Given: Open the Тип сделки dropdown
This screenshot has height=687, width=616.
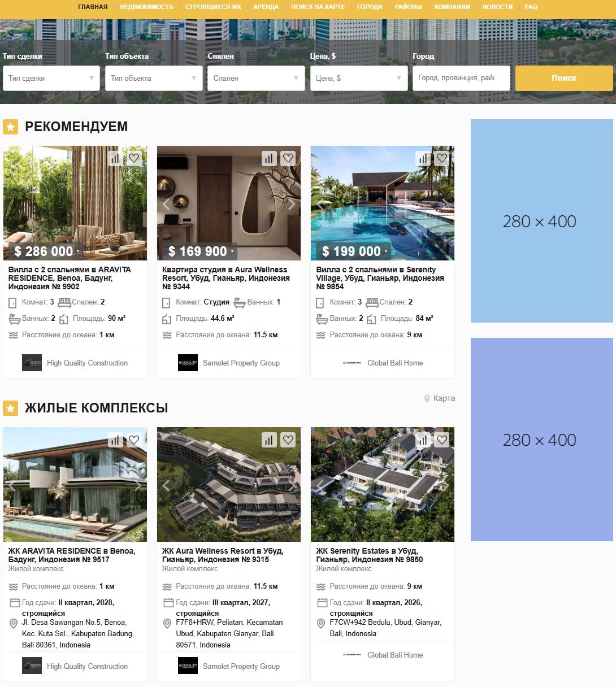Looking at the screenshot, I should point(51,78).
